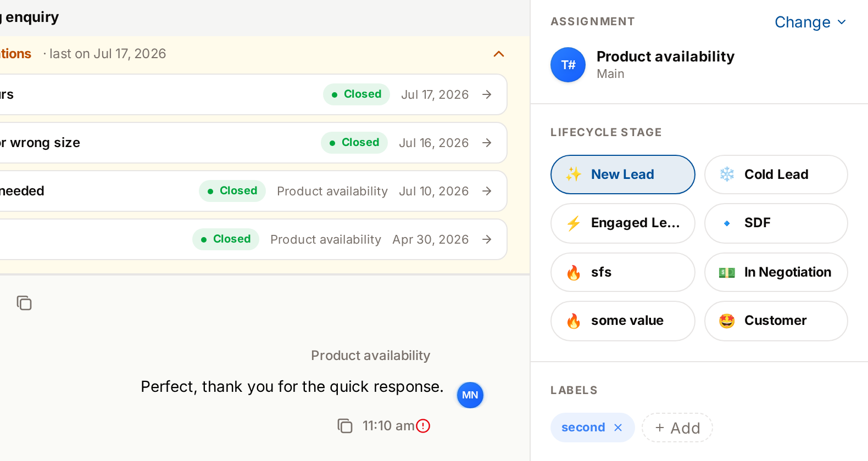Click the red error icon after 11:10 am
The image size is (868, 461).
(423, 426)
